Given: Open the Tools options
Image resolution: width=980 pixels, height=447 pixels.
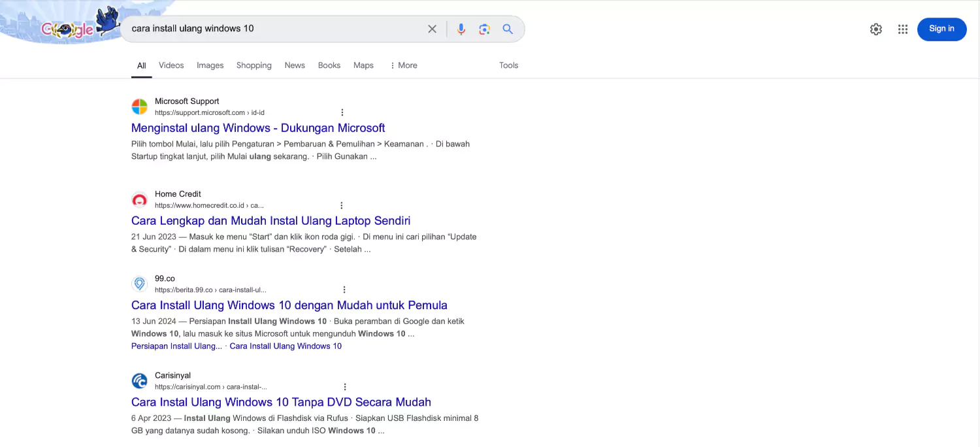Looking at the screenshot, I should (x=508, y=65).
